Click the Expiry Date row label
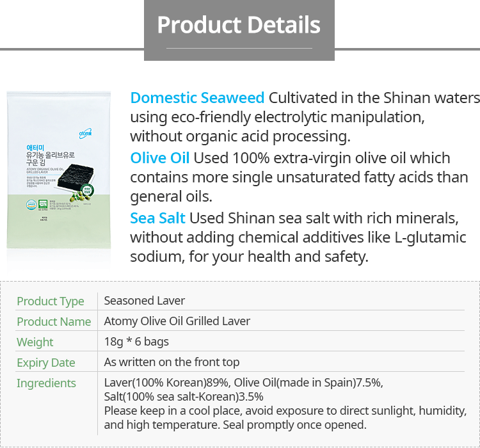 46,363
